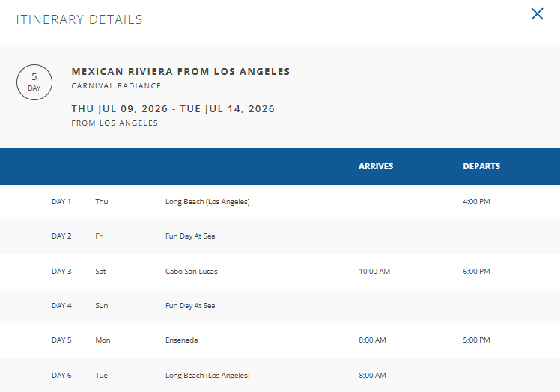Click the Cabo San Lucas port name
560x392 pixels.
coord(192,272)
